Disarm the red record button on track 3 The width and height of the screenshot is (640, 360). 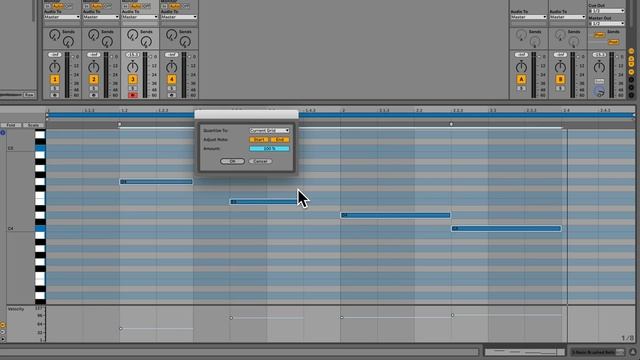pos(133,95)
